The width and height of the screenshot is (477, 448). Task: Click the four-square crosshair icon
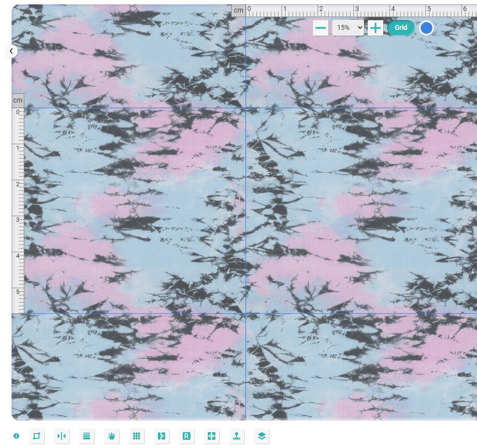212,436
